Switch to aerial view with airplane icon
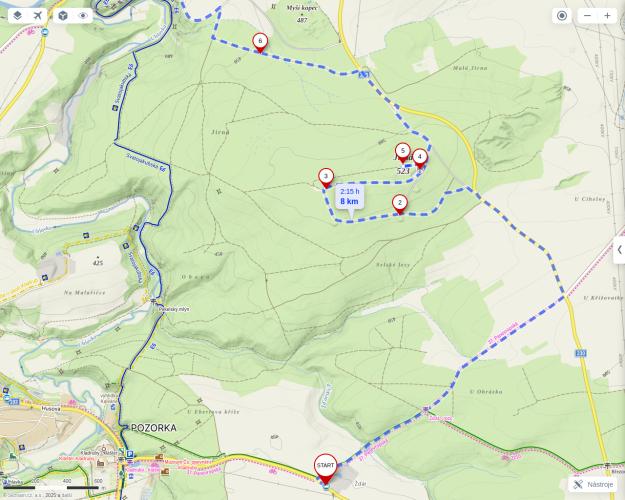This screenshot has height=500, width=625. coord(37,16)
